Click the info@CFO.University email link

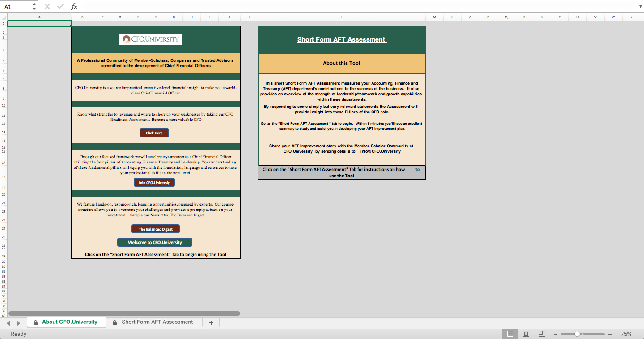tap(381, 151)
